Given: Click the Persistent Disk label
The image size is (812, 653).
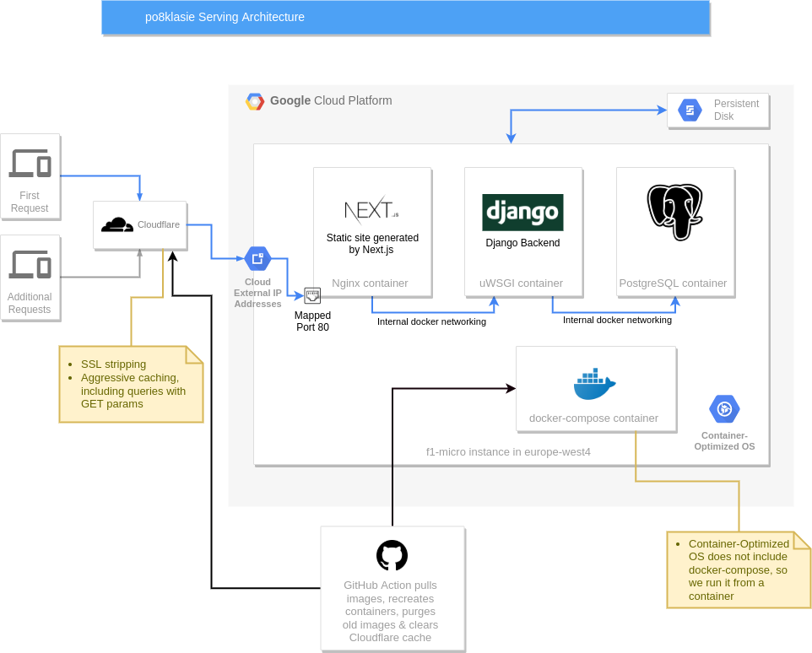Looking at the screenshot, I should click(736, 110).
